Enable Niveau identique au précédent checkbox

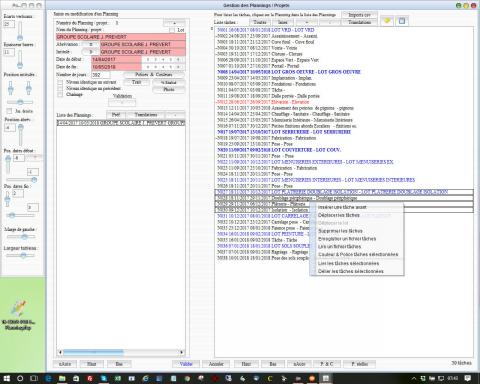[x=60, y=88]
